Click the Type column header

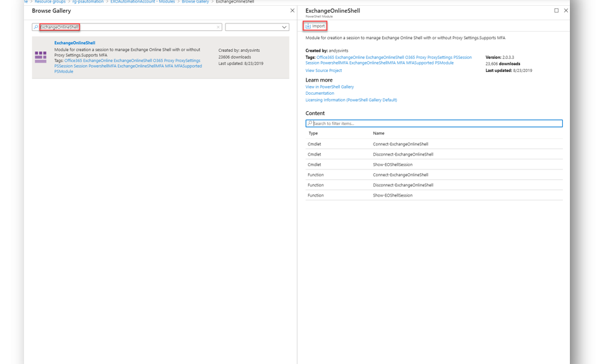pos(313,133)
